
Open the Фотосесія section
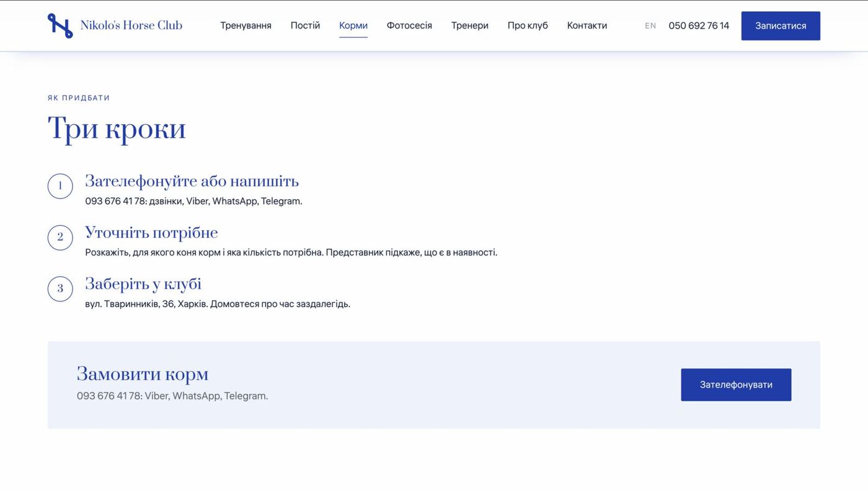(409, 25)
